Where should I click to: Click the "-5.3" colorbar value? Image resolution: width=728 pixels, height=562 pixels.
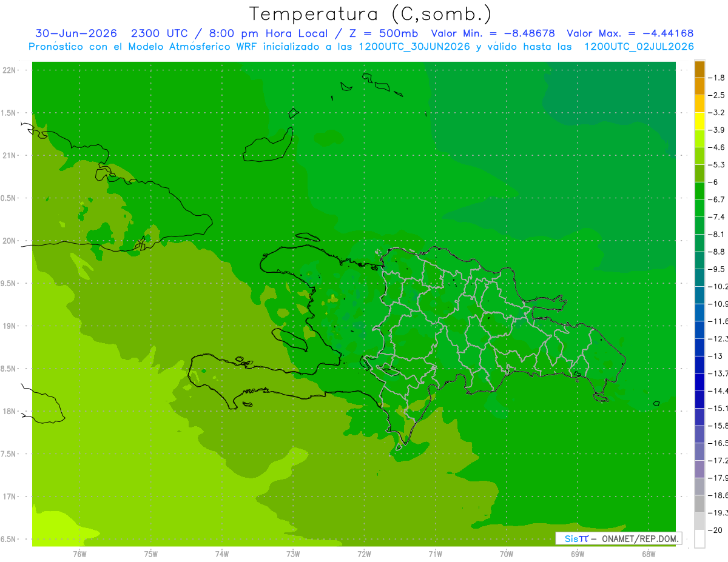(717, 164)
